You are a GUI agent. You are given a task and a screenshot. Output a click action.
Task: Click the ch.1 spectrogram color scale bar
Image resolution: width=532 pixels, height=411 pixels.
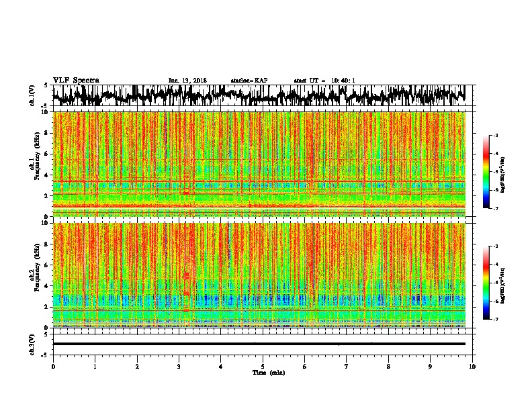coord(486,172)
